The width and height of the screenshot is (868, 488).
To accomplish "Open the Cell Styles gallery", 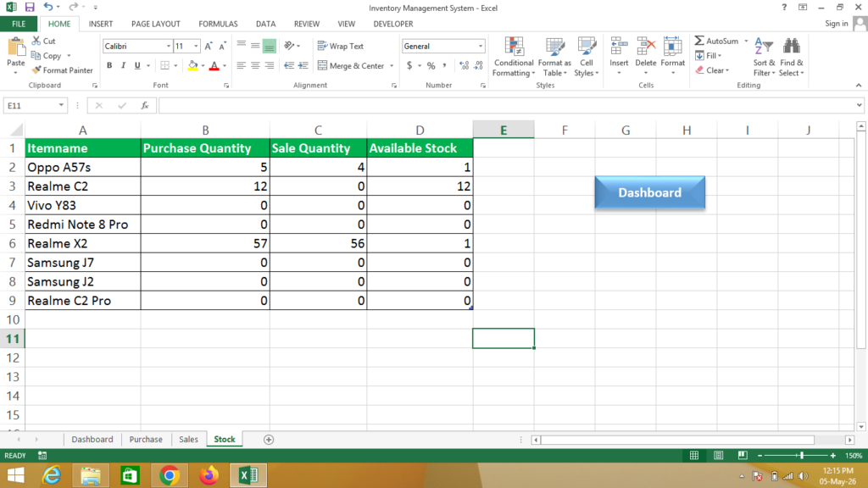I will tap(587, 57).
